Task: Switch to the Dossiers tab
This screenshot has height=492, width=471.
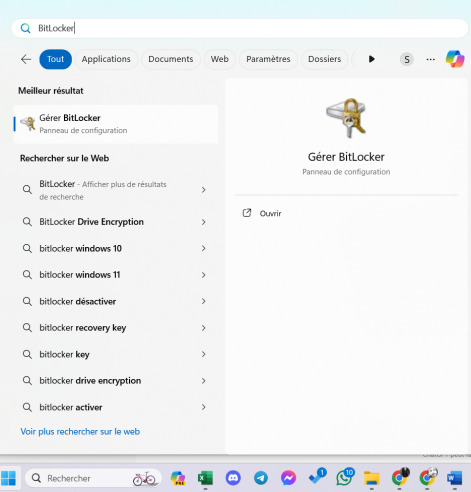Action: pyautogui.click(x=324, y=59)
